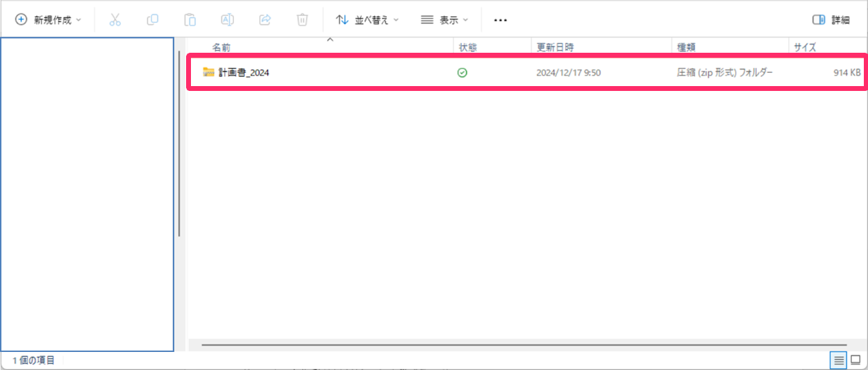Click the Rename icon in toolbar
Viewport: 868px width, 370px height.
point(227,20)
